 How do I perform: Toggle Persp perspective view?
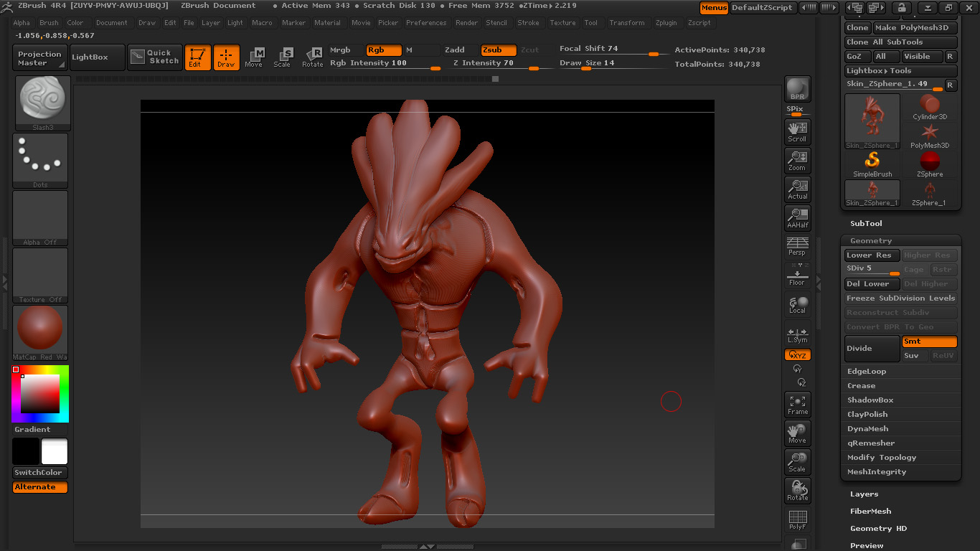797,246
